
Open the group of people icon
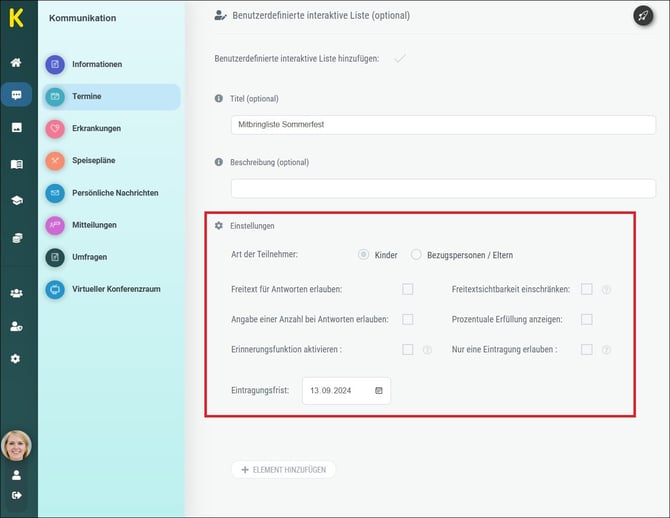(x=16, y=293)
